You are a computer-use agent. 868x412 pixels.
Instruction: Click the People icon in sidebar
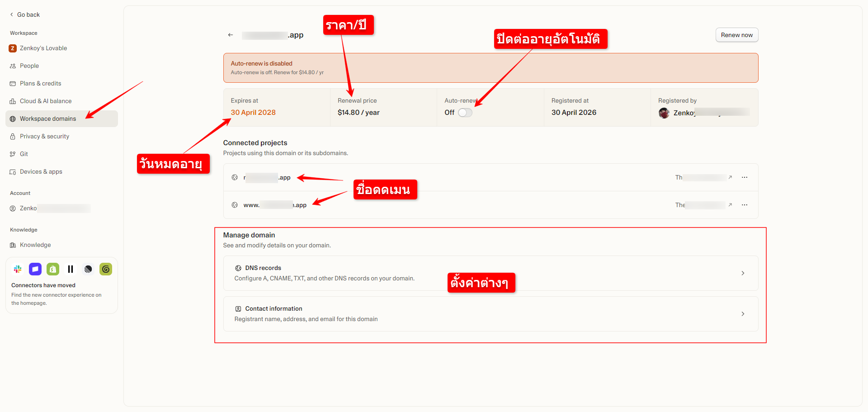(x=13, y=66)
